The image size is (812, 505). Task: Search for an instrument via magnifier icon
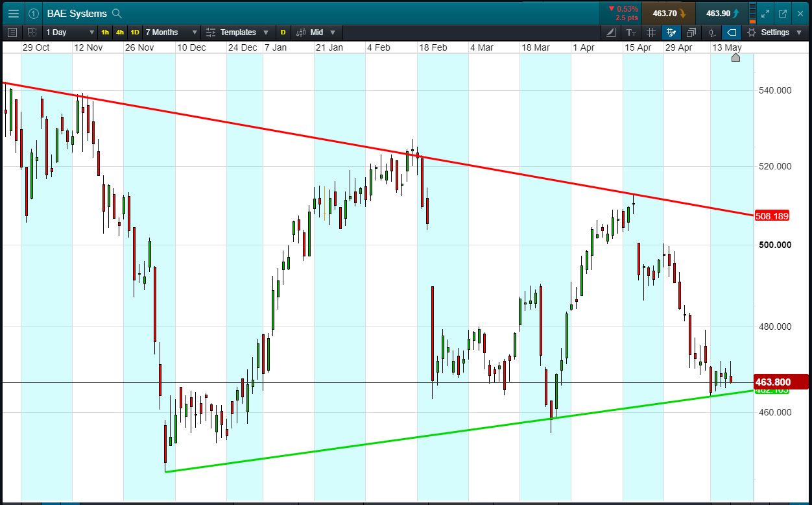pos(117,13)
